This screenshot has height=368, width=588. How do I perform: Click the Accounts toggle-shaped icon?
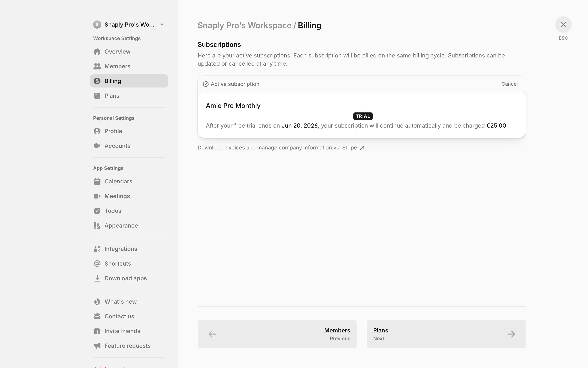coord(97,146)
